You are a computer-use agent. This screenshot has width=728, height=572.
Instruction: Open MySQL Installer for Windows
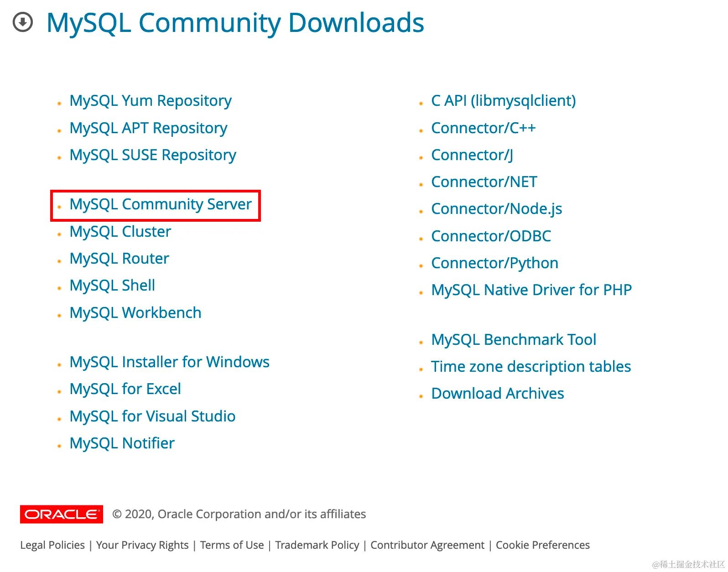click(170, 362)
